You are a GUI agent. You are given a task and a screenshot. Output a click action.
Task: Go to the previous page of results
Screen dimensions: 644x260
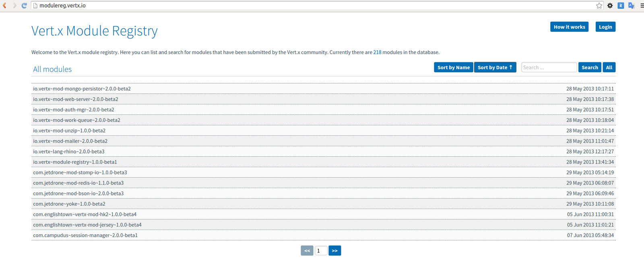coord(307,251)
